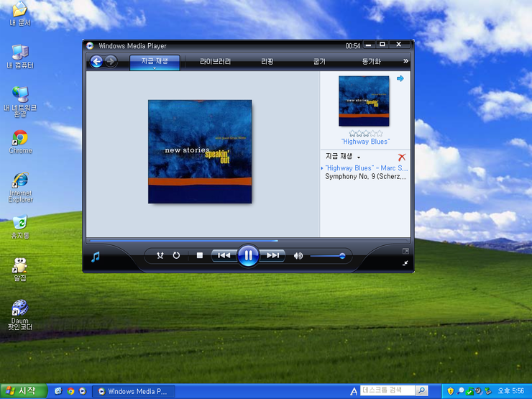Viewport: 532px width, 399px height.
Task: Click the "Highway Blues" title link under the stars
Action: pos(366,142)
